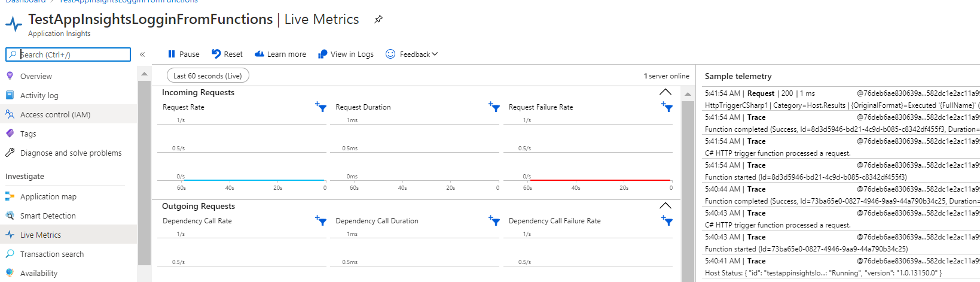Click the '1 server online' label
This screenshot has height=282, width=980.
[x=666, y=76]
